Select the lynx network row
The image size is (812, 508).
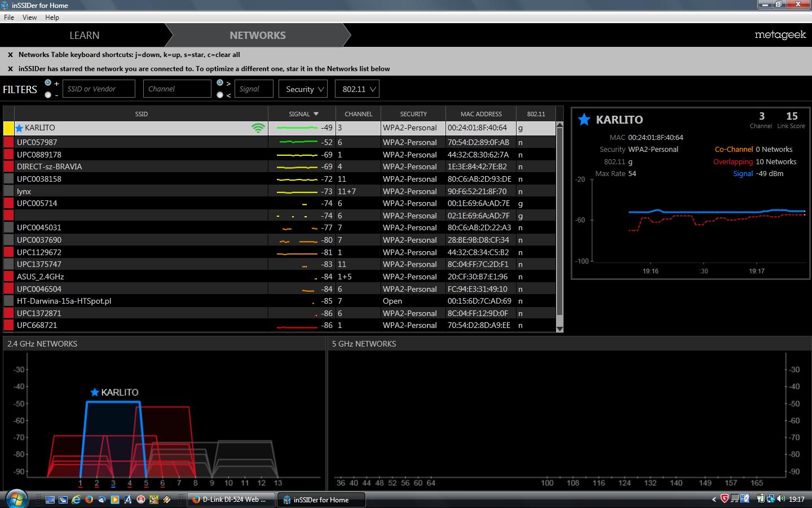coord(279,191)
